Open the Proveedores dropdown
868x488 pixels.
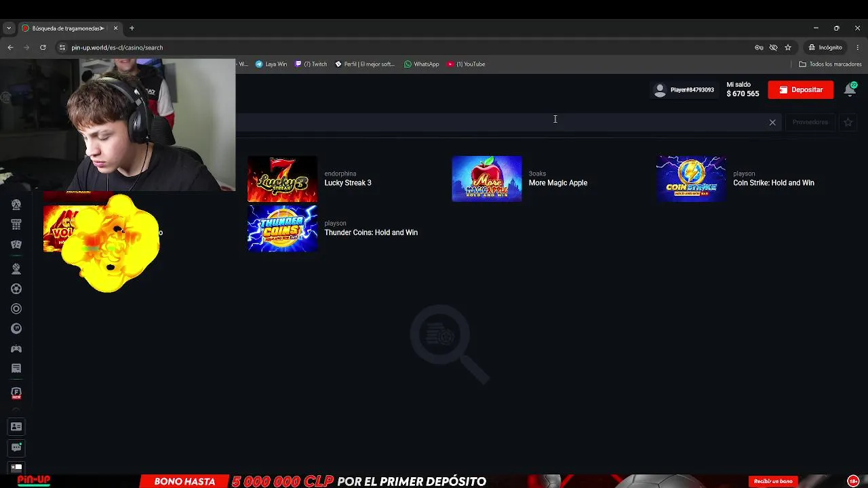click(x=810, y=122)
